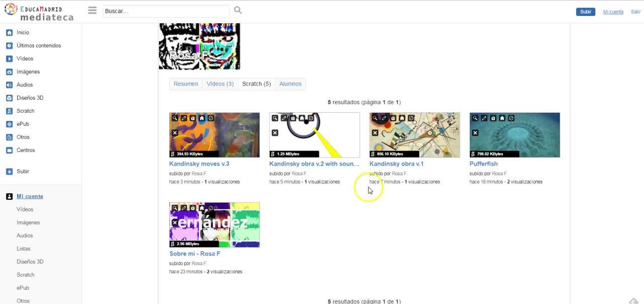Open Diseños 3D category with the cube icon
This screenshot has height=304, width=644.
click(x=30, y=98)
